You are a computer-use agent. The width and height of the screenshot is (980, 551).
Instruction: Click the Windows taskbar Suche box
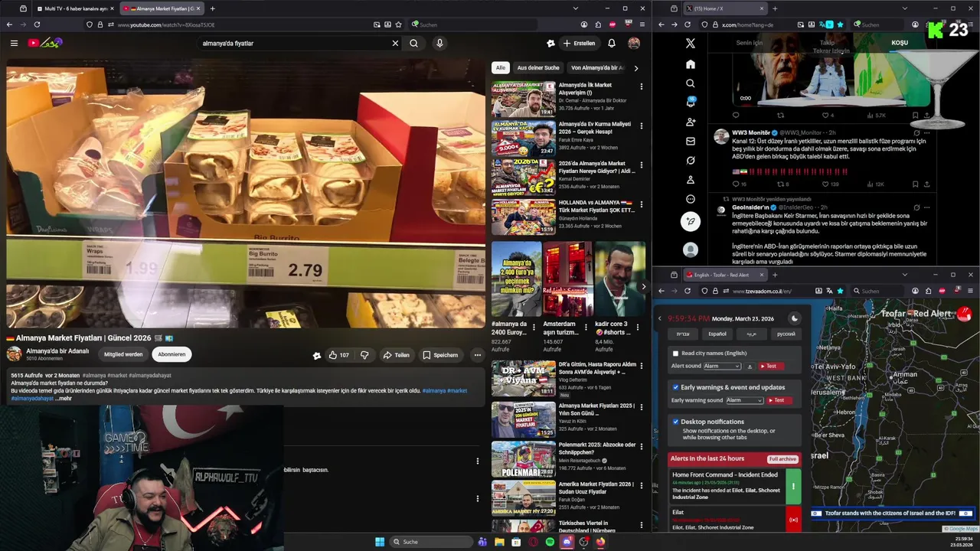coord(431,542)
